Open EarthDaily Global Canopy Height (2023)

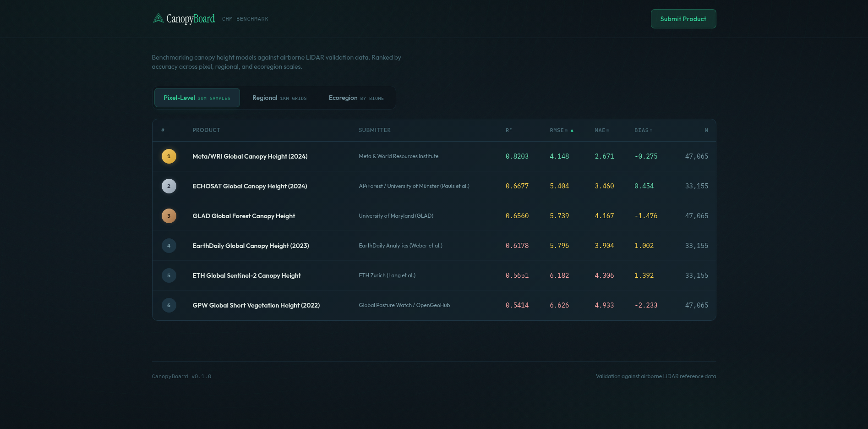click(x=251, y=246)
